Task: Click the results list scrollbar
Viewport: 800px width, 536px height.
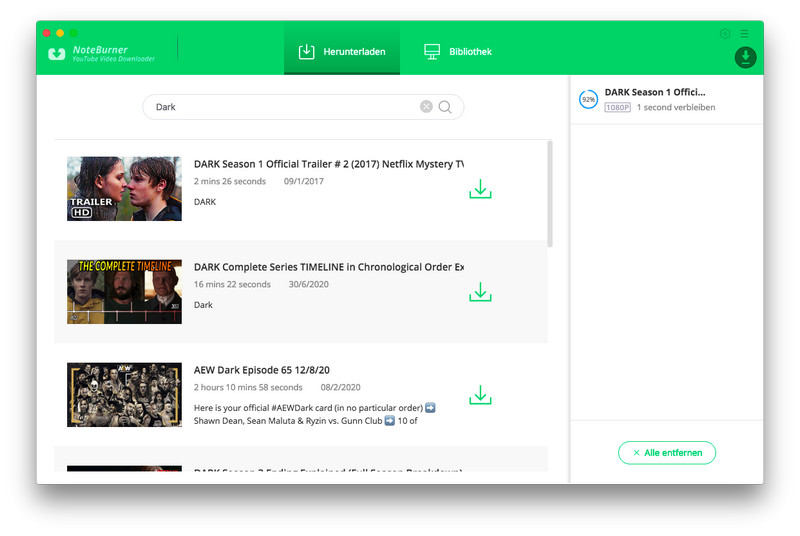Action: tap(549, 194)
